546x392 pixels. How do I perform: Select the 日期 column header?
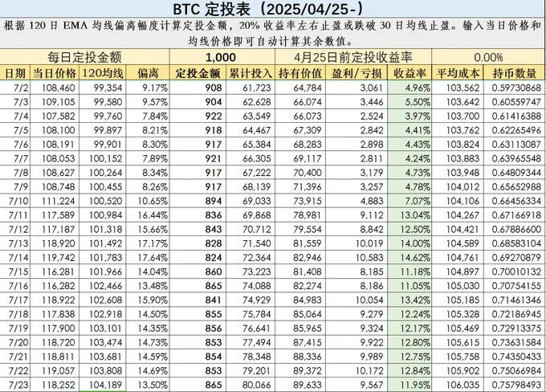point(15,73)
